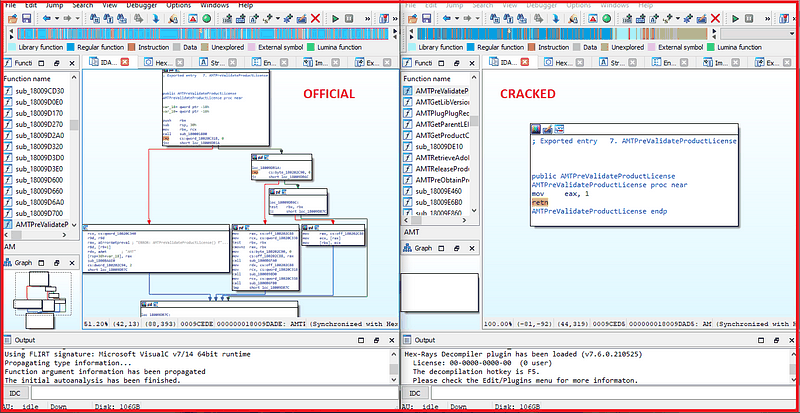Float the Output panel in CRACKED window
The image size is (800, 413).
coord(776,340)
